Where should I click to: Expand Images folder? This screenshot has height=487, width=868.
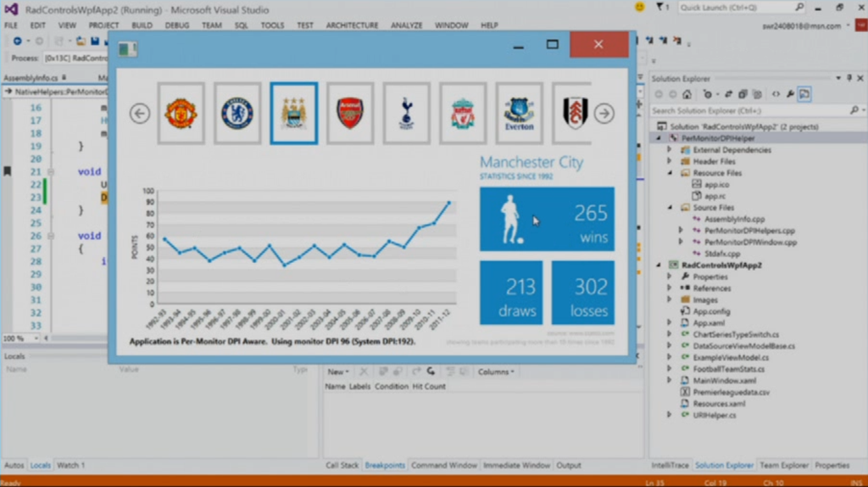(670, 299)
